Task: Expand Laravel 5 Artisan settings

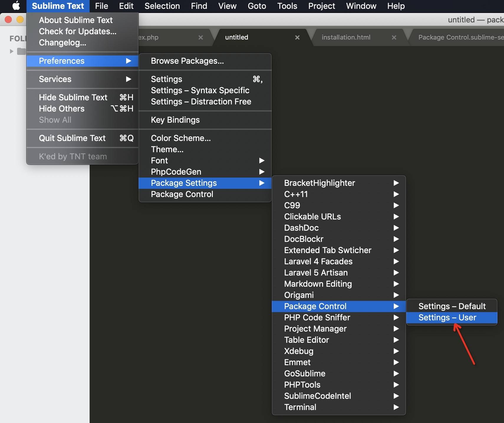Action: point(339,273)
